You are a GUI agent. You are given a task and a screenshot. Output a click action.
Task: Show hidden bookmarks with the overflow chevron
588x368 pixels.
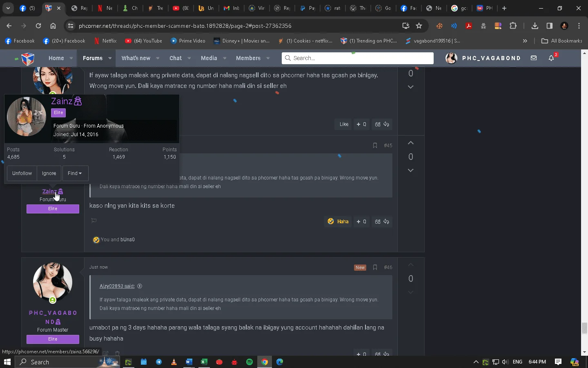coord(525,41)
